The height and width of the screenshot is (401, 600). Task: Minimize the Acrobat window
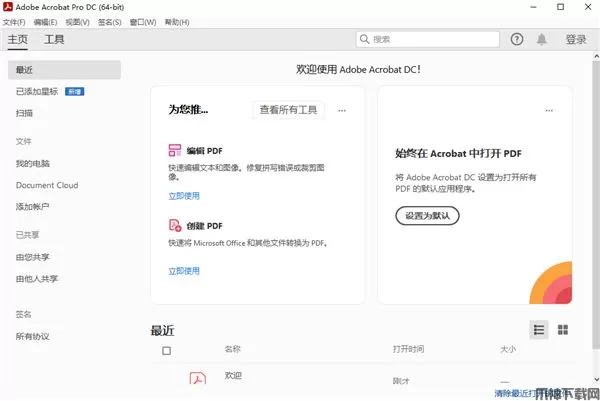pyautogui.click(x=533, y=7)
